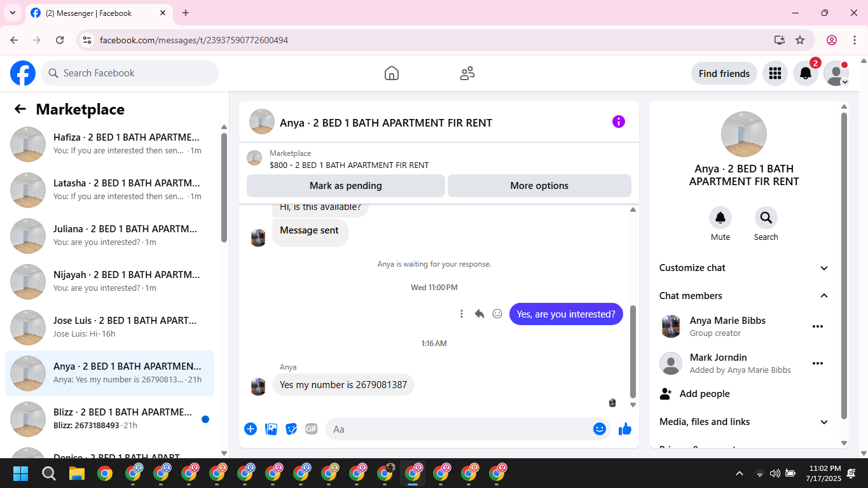
Task: Click Anya's large profile thumbnail in info panel
Action: click(x=744, y=134)
